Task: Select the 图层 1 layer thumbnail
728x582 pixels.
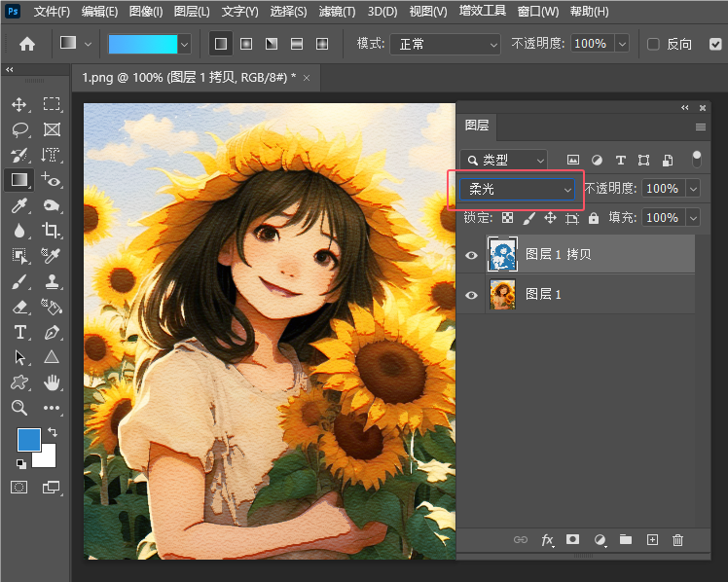Action: (x=502, y=294)
